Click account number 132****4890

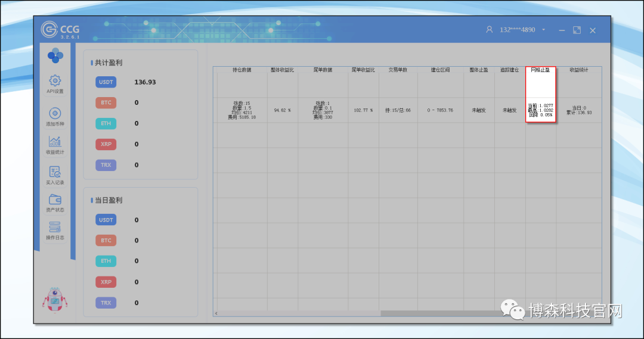pyautogui.click(x=517, y=30)
